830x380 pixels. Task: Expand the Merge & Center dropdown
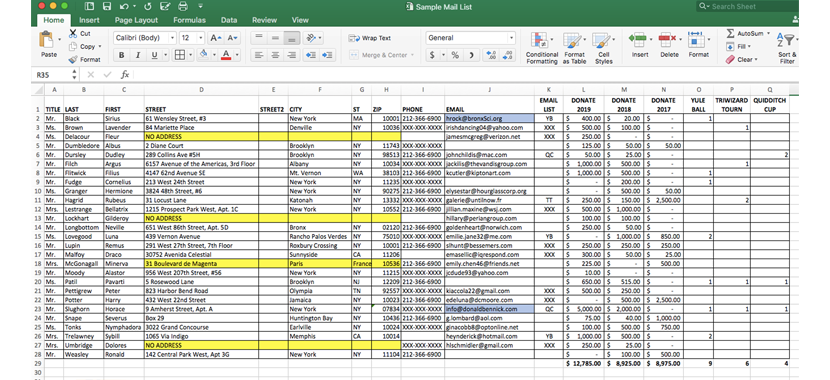(412, 55)
